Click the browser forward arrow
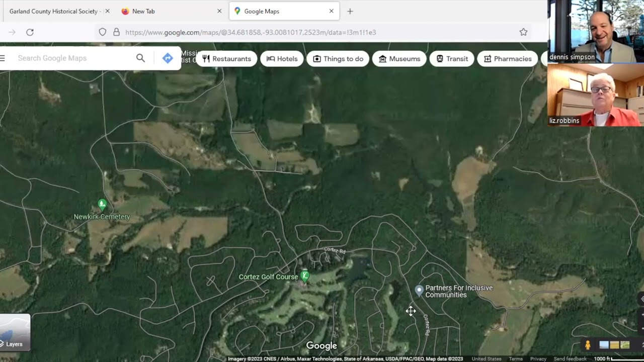644x362 pixels. click(12, 32)
